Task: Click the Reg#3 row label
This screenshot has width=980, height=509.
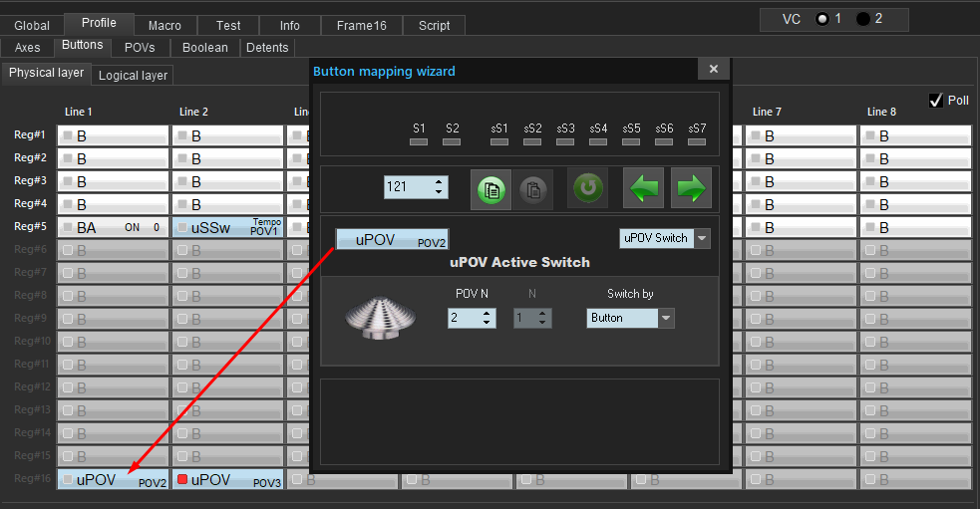Action: pyautogui.click(x=30, y=180)
